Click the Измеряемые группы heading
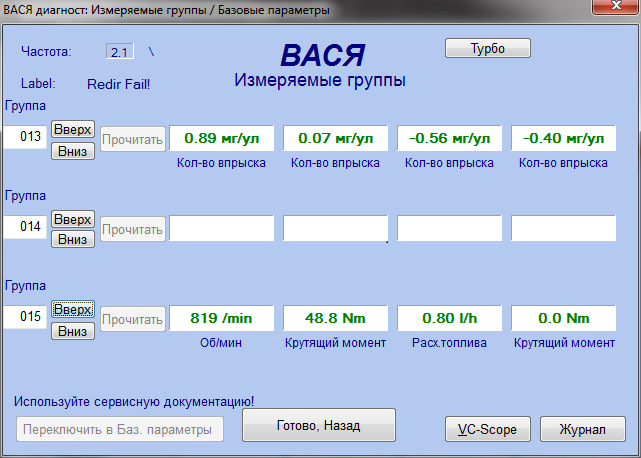Screen dimensions: 641x458 pyautogui.click(x=320, y=80)
